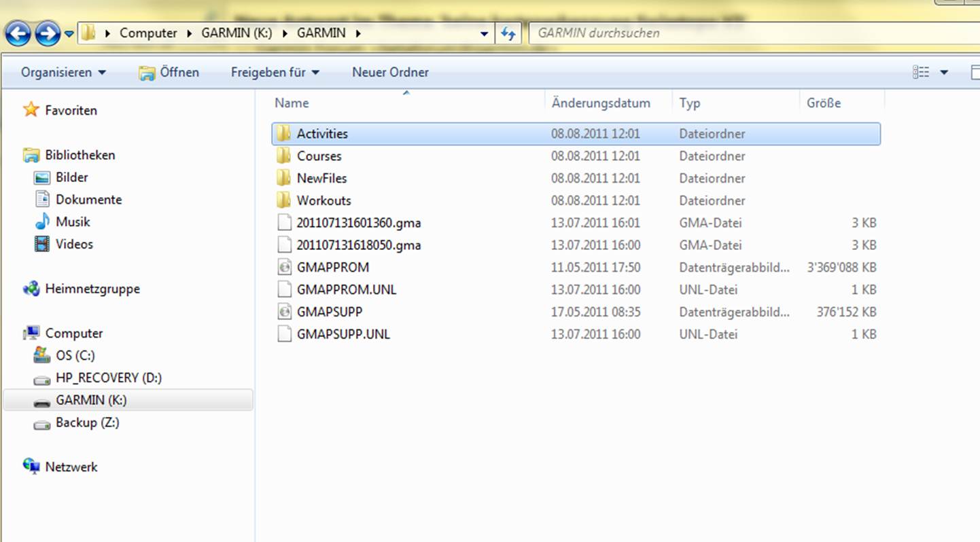Open the address bar history dropdown
This screenshot has width=980, height=542.
click(x=484, y=33)
